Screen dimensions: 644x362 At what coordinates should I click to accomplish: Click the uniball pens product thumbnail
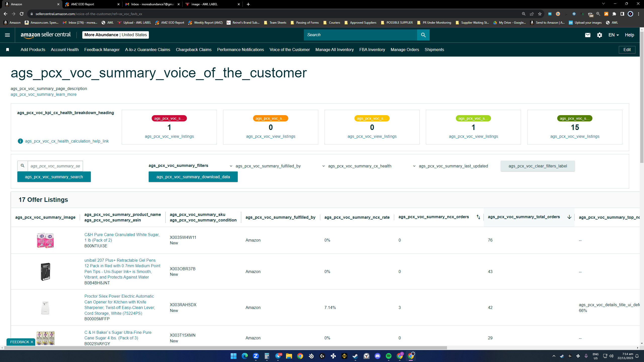pyautogui.click(x=45, y=271)
